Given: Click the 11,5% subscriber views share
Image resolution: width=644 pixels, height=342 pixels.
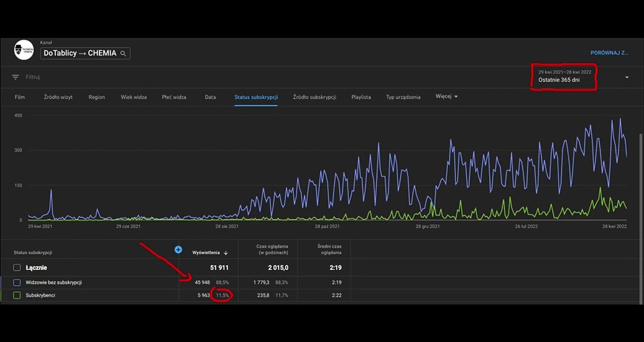Looking at the screenshot, I should (x=223, y=295).
